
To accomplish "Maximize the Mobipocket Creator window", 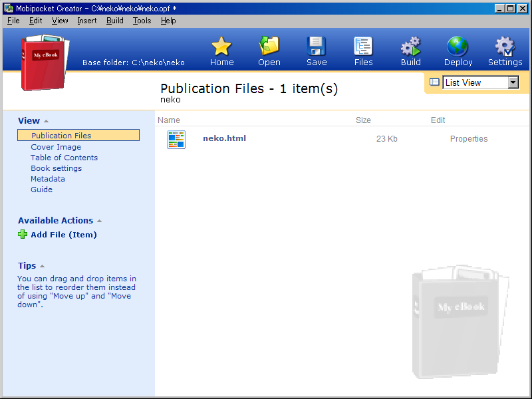I will 510,9.
